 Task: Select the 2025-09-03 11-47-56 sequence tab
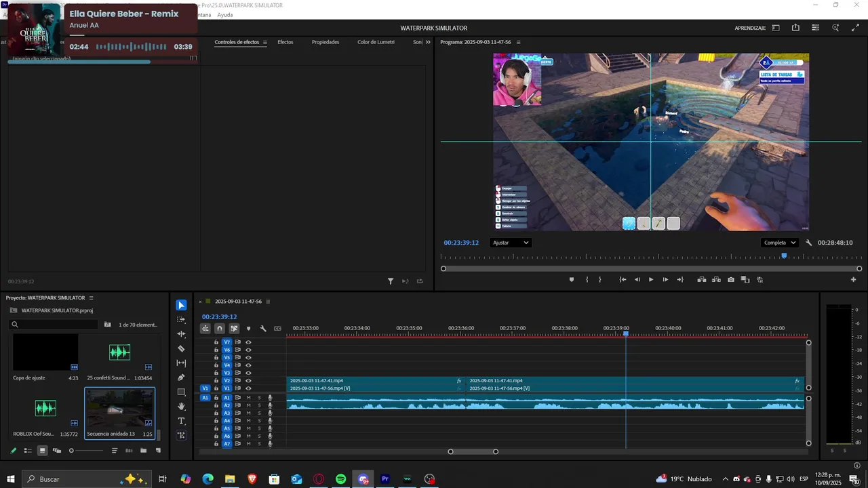pos(238,302)
